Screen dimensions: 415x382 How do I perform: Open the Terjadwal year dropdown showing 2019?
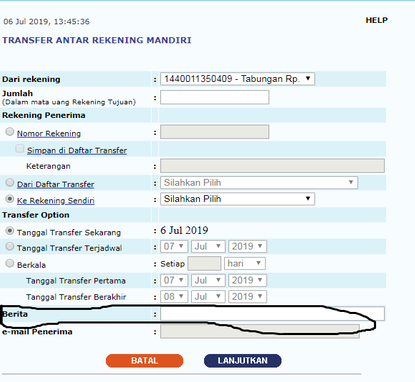point(247,247)
